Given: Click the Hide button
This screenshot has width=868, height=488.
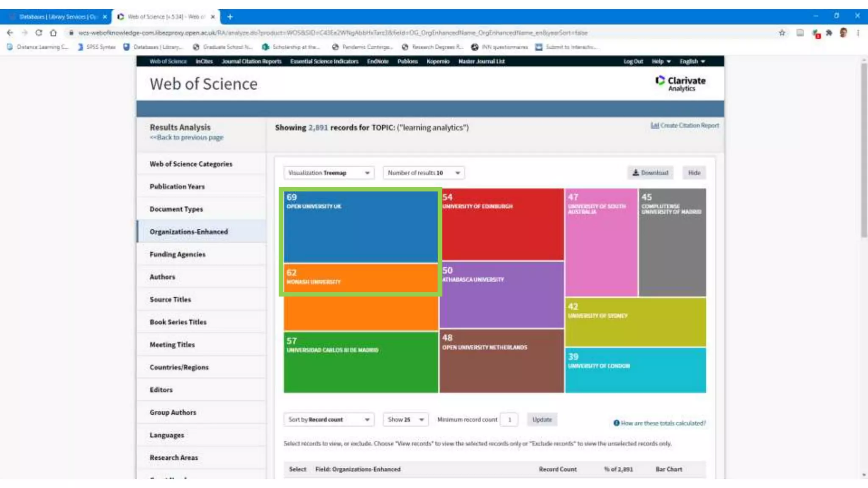Looking at the screenshot, I should pyautogui.click(x=694, y=173).
